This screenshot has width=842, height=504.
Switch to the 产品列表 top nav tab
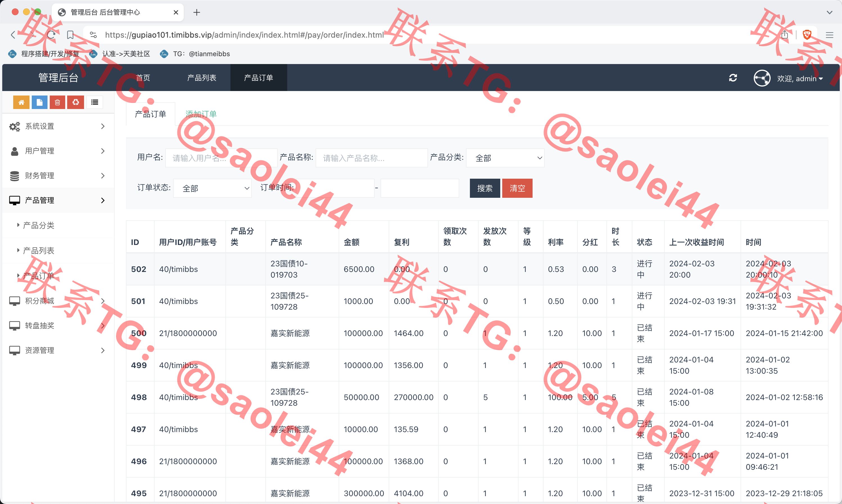[x=202, y=78]
